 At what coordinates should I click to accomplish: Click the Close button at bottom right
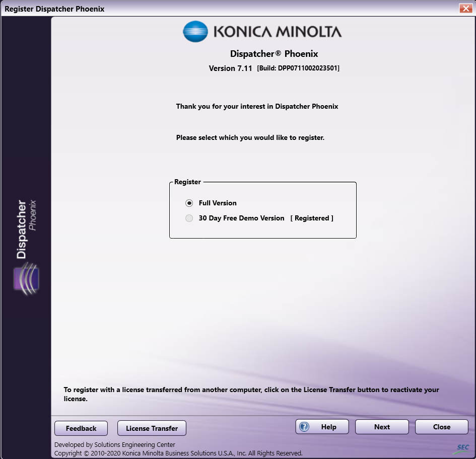442,427
